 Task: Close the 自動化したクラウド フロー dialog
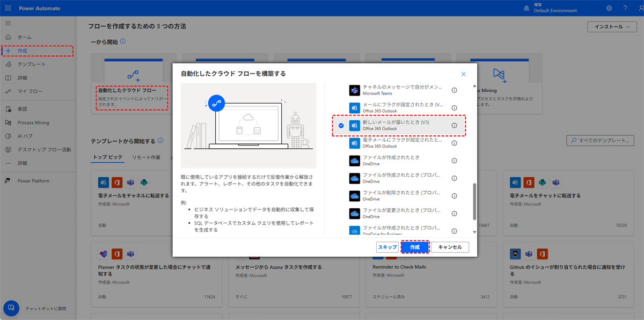464,74
